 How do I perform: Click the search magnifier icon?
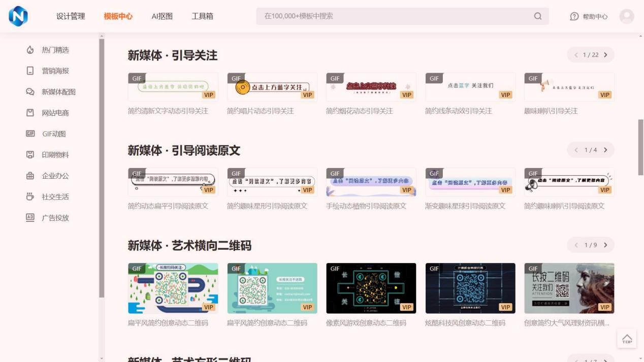tap(538, 16)
